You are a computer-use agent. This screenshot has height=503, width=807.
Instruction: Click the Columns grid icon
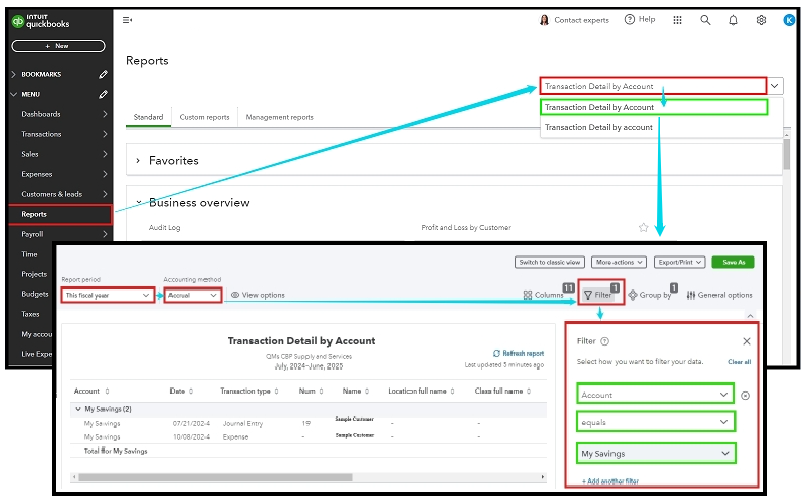point(528,296)
